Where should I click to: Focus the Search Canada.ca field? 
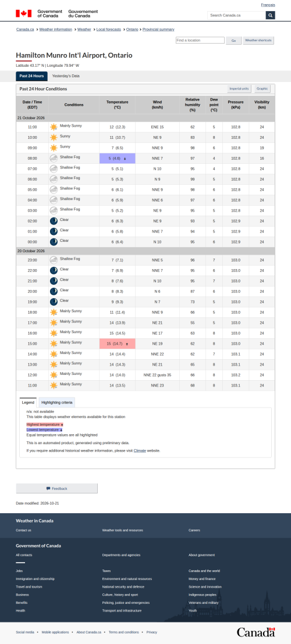236,15
